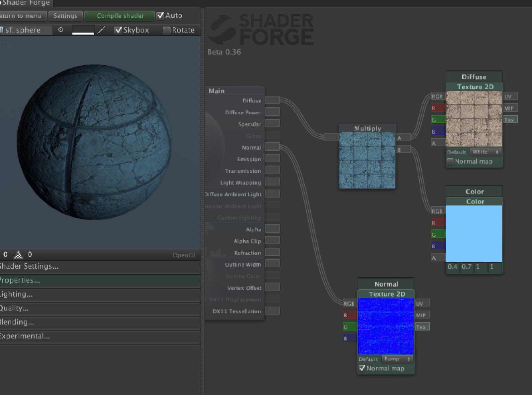
Task: Click the red R output of Diffuse texture
Action: pos(438,108)
